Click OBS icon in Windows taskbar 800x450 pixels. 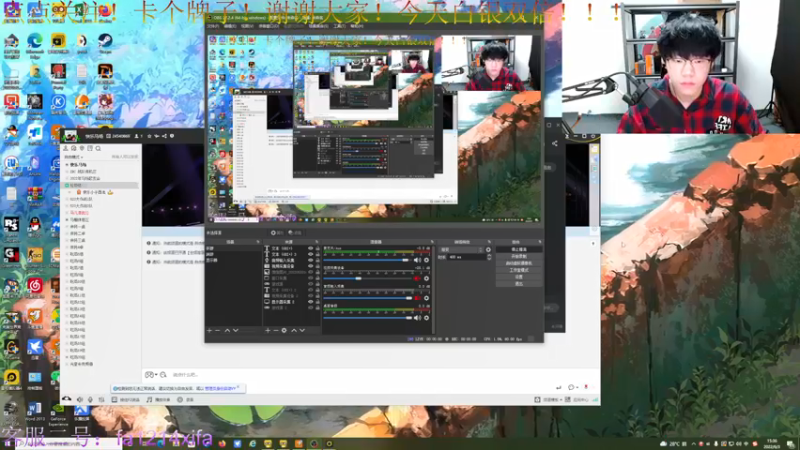point(314,444)
